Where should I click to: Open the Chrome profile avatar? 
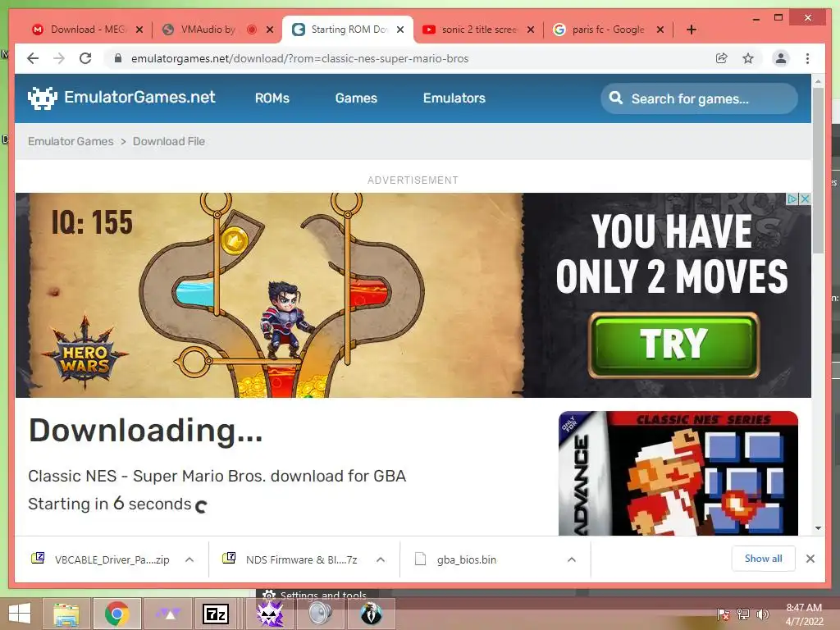pos(781,58)
